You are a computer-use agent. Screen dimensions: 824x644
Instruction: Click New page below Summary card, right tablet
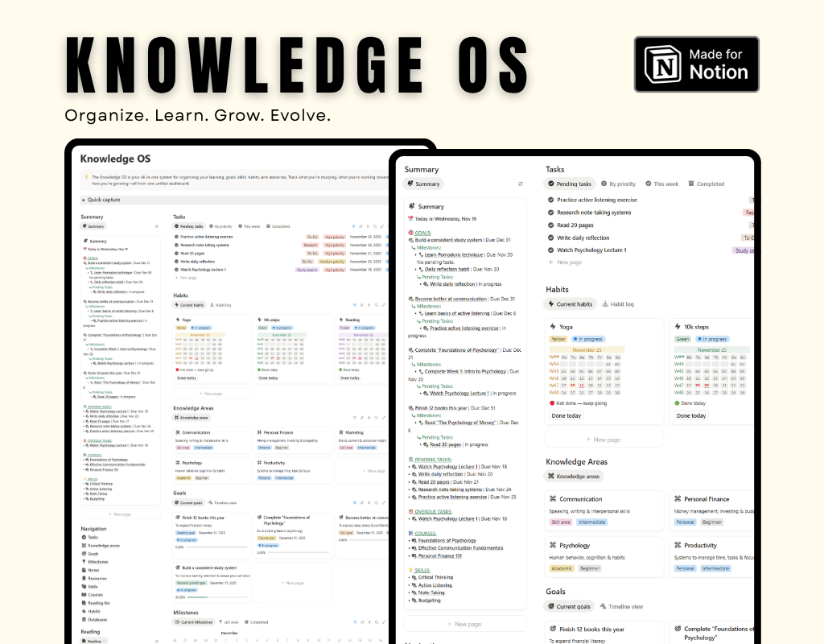[x=465, y=624]
